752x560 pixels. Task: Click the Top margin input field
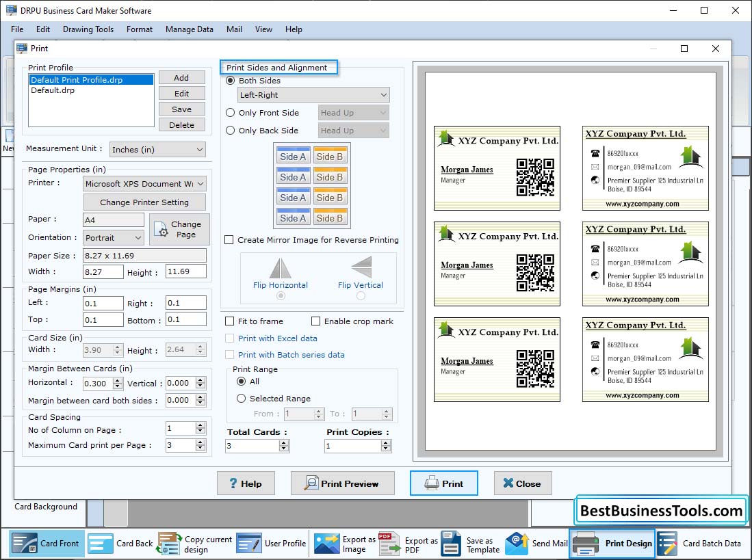[x=103, y=319]
